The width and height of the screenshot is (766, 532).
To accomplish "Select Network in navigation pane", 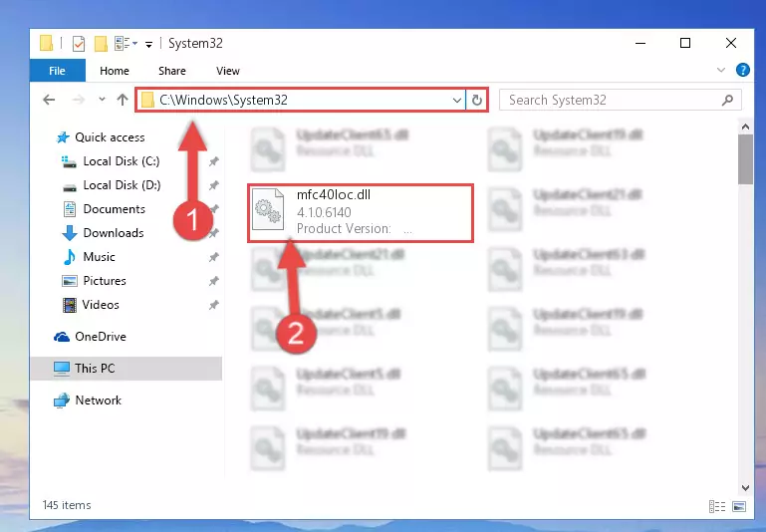I will (99, 400).
